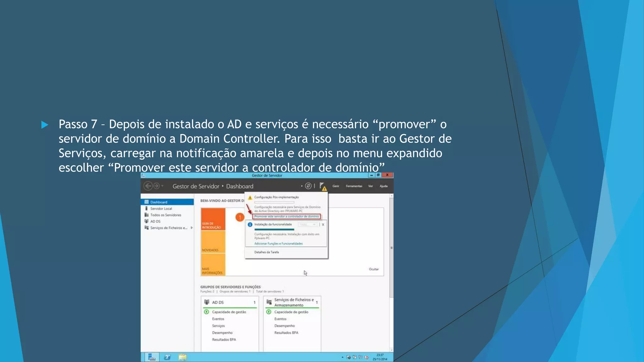Click the Todos os Servidores icon

(x=147, y=215)
